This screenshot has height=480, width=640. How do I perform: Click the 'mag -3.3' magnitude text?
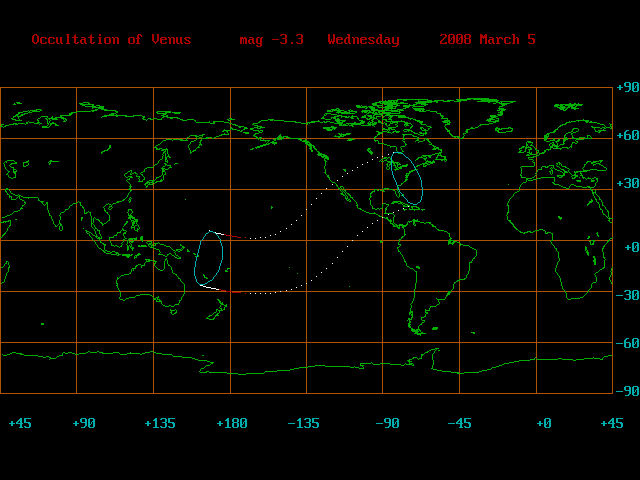click(x=271, y=40)
